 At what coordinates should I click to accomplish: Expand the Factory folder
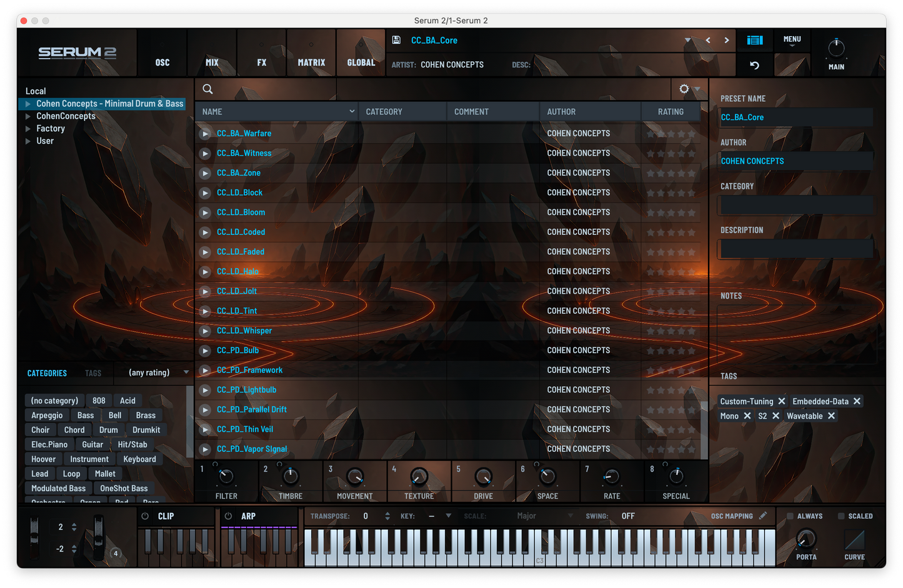[28, 128]
